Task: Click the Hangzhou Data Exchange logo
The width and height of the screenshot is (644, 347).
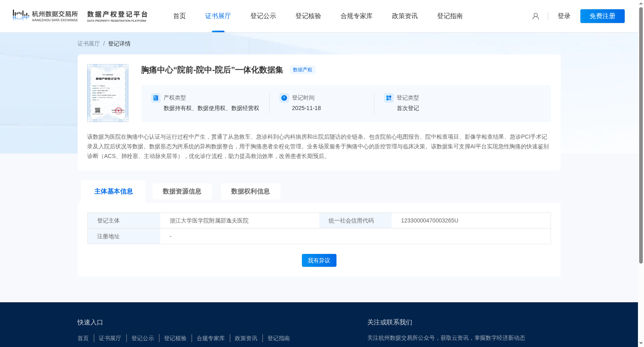Action: coord(45,16)
